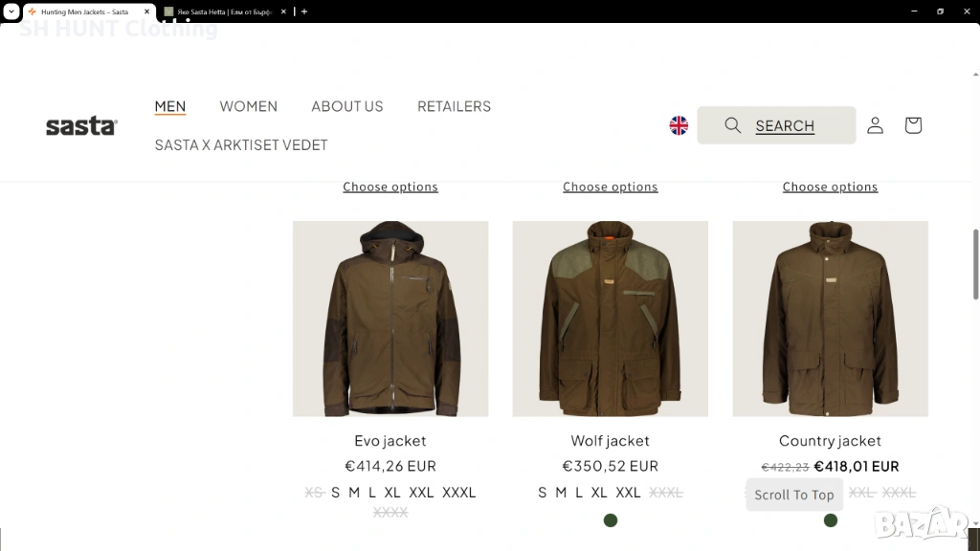
Task: Click Choose options above Evo jacket
Action: (x=390, y=187)
